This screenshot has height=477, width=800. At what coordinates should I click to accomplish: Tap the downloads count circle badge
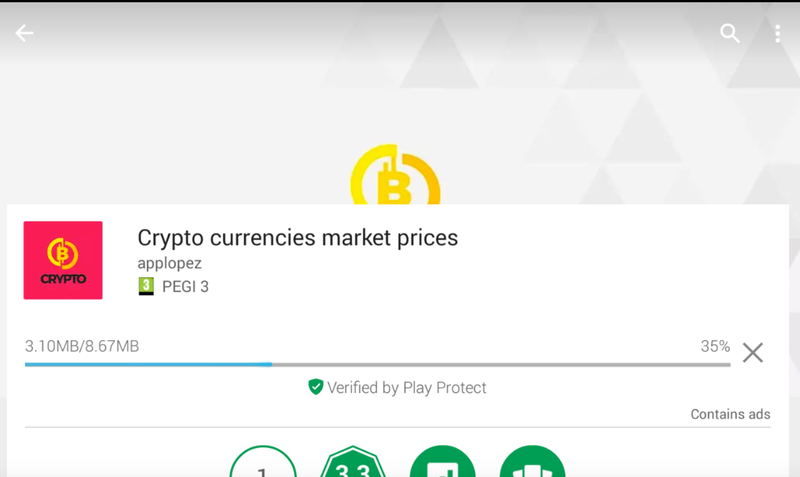(x=263, y=462)
